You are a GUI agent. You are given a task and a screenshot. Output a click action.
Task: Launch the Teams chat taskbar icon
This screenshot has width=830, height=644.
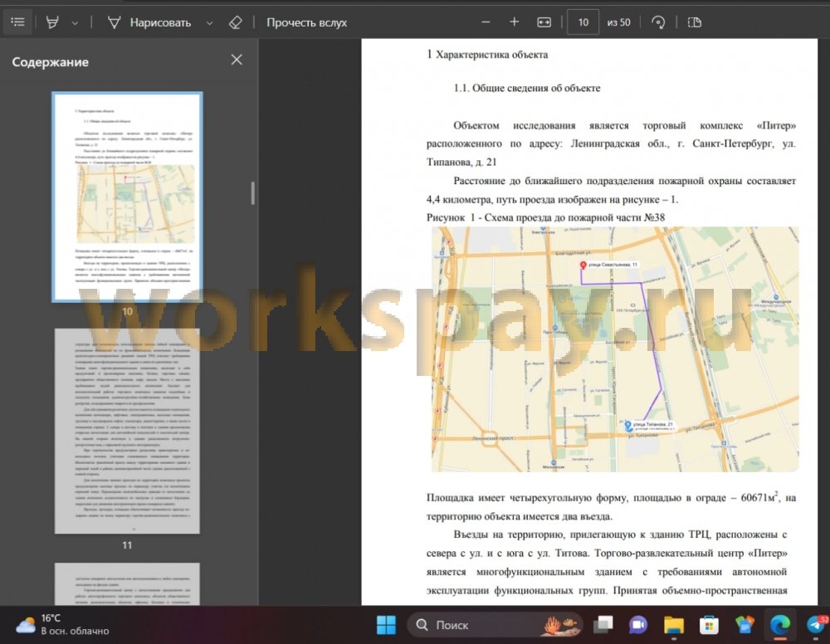pos(637,625)
